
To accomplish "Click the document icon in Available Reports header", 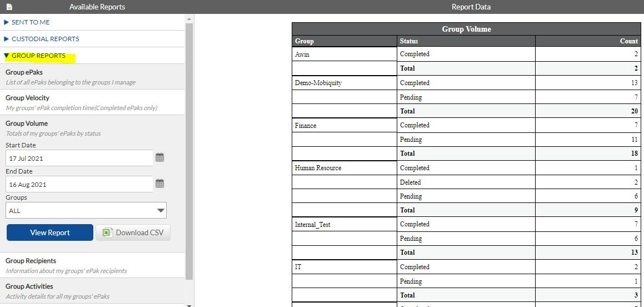I will 9,7.
